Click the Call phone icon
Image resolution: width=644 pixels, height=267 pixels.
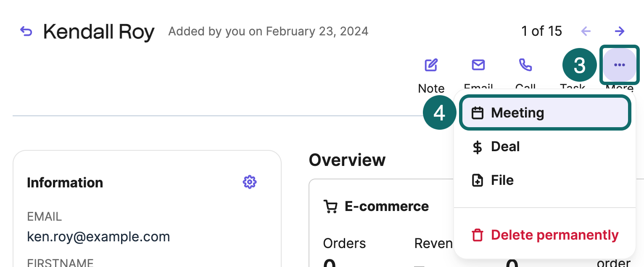pyautogui.click(x=525, y=65)
